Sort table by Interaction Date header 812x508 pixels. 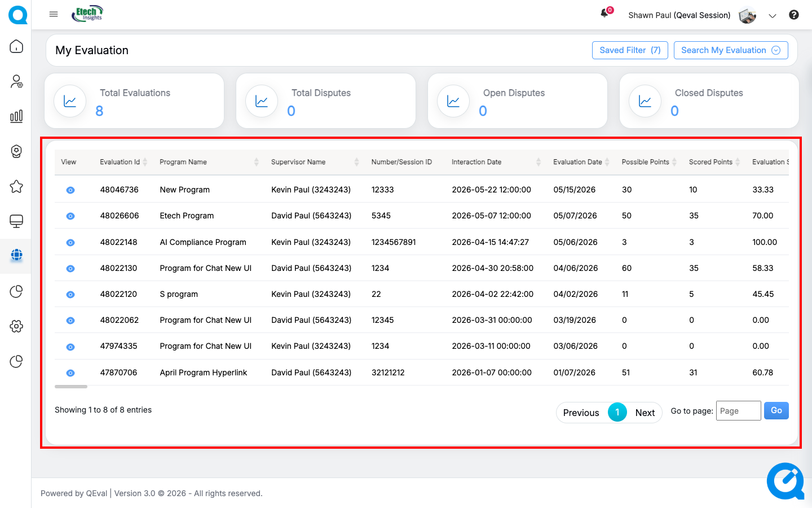pyautogui.click(x=496, y=162)
